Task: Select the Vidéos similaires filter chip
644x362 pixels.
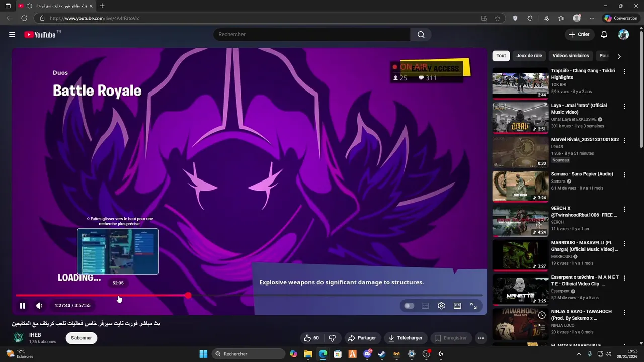Action: point(571,56)
